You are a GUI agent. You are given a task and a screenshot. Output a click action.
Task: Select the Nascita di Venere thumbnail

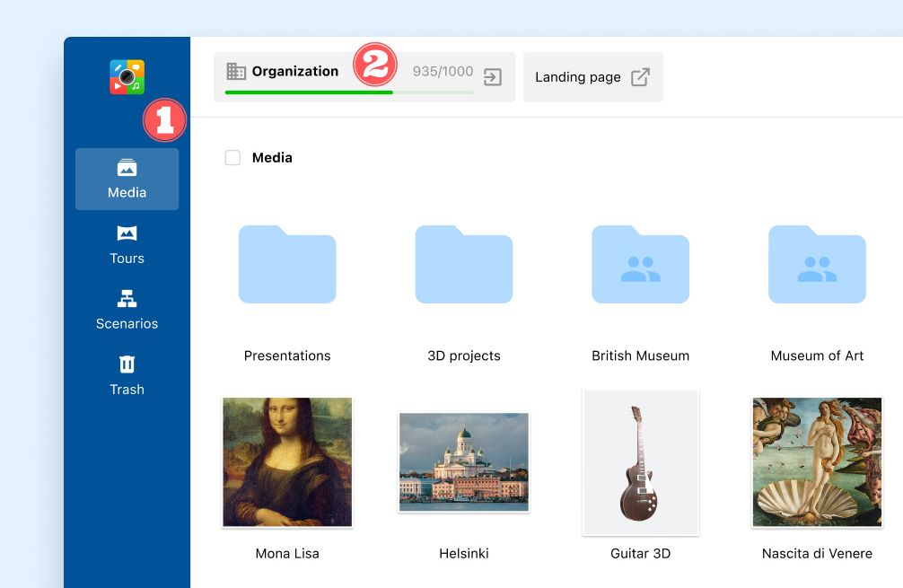point(817,462)
